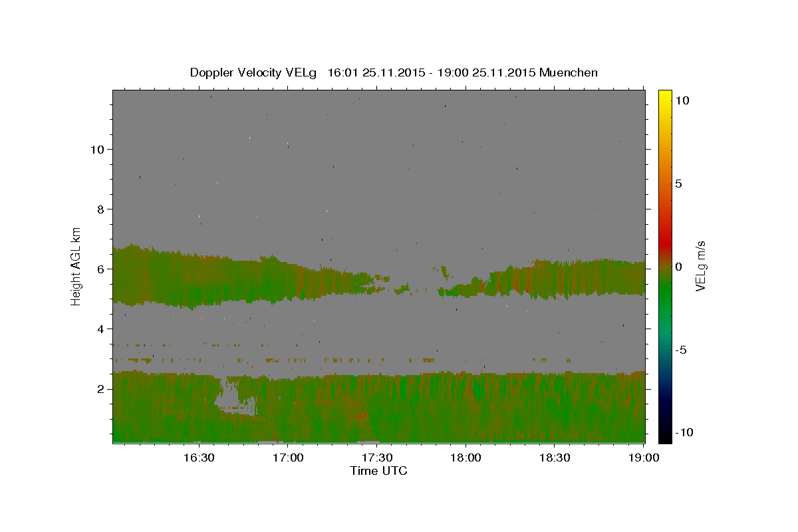Viewport: 798px width, 532px height.
Task: Click the colorbar tick label -5
Action: pos(681,350)
